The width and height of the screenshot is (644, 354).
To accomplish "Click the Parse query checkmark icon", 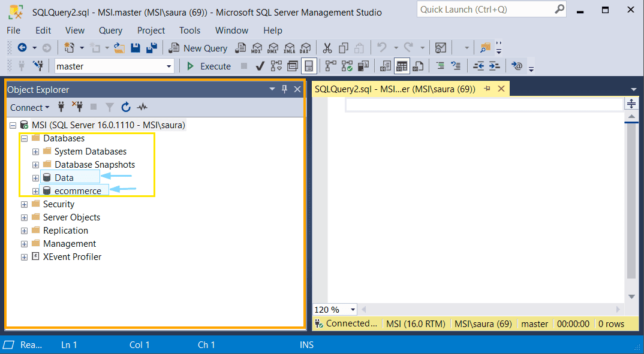I will point(260,66).
